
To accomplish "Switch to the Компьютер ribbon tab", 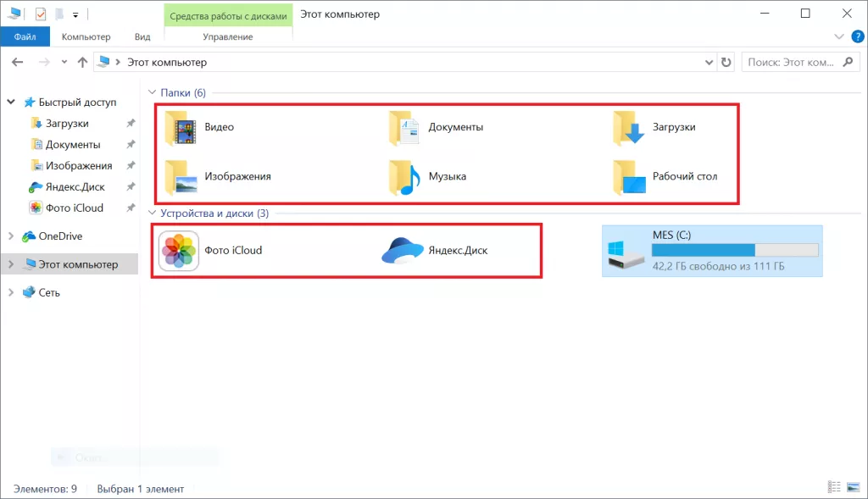I will pyautogui.click(x=86, y=36).
